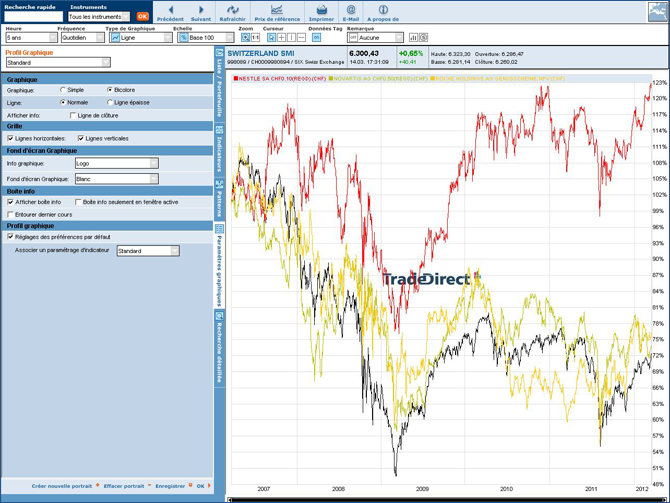Toggle the Données Tag on button

[316, 38]
